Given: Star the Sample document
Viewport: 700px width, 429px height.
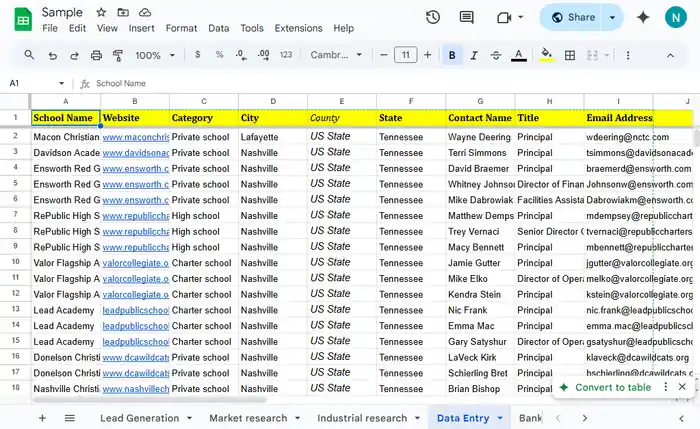Looking at the screenshot, I should click(x=101, y=12).
